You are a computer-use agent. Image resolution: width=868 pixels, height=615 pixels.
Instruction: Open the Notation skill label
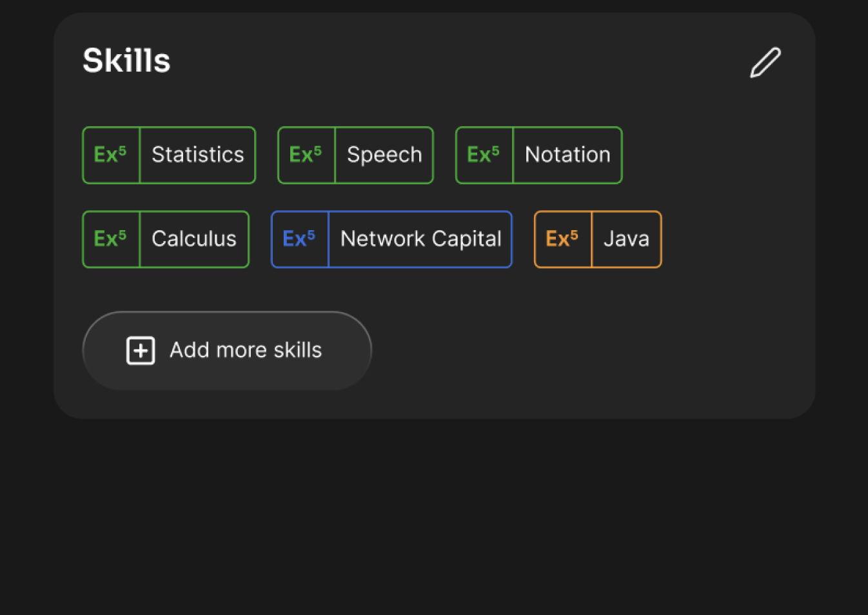(567, 155)
